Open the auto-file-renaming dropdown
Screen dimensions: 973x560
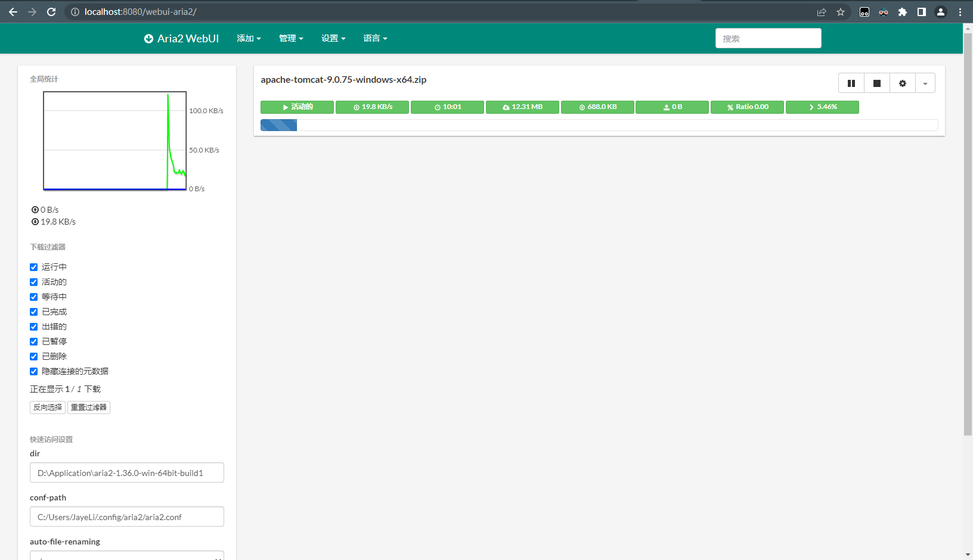point(127,556)
